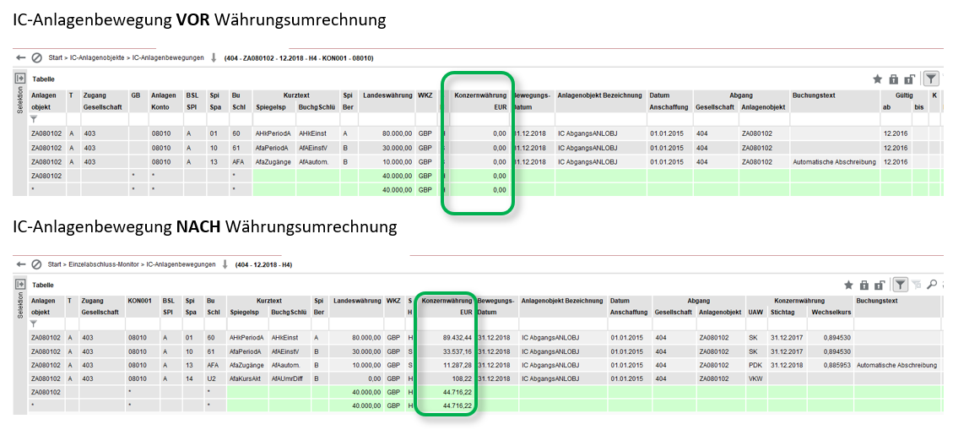This screenshot has width=980, height=446.
Task: Click the back arrow in the NACH window
Action: pos(21,264)
